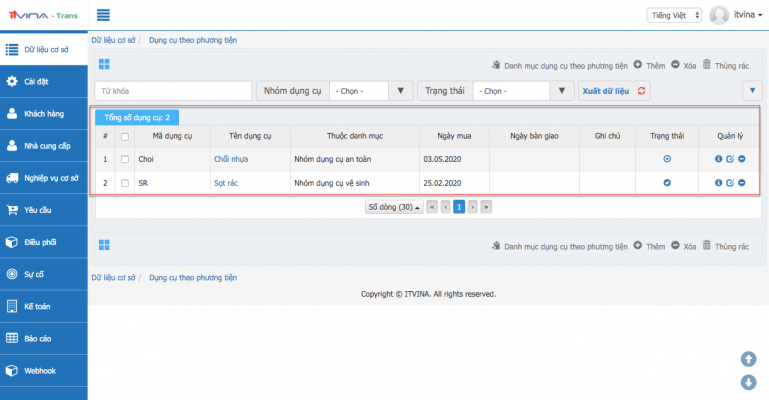Click the top Thêm button
Image resolution: width=769 pixels, height=400 pixels.
[649, 65]
